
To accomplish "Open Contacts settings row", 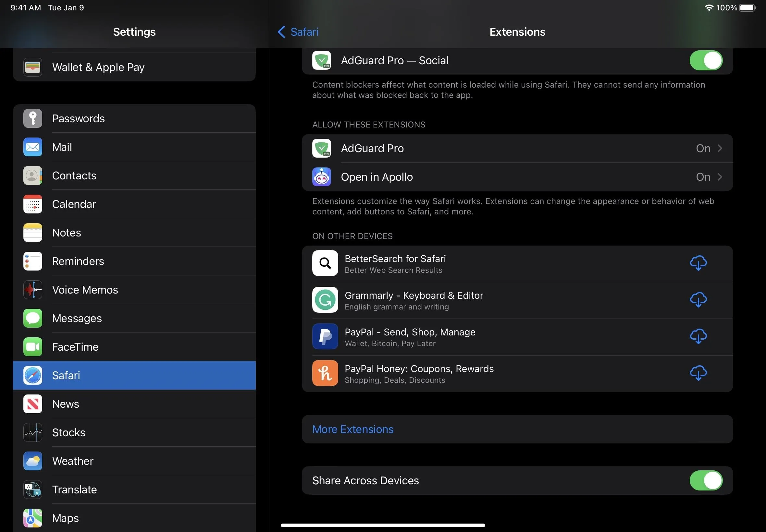I will tap(134, 176).
